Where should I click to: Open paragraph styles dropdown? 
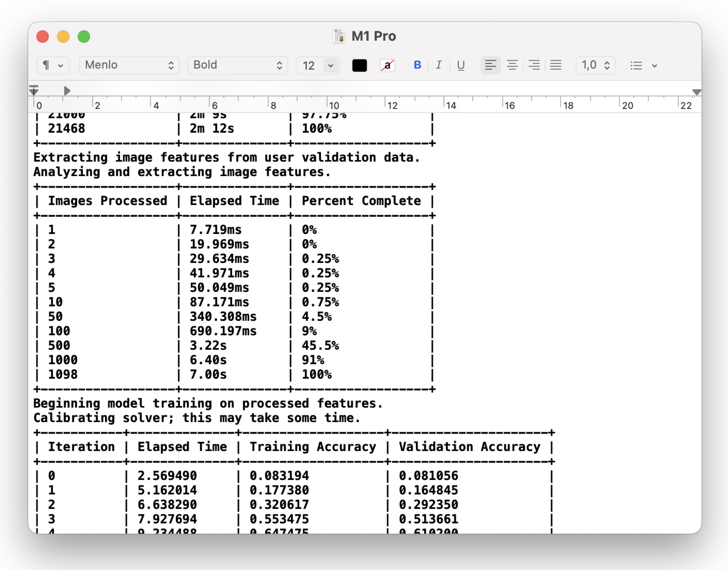point(53,65)
